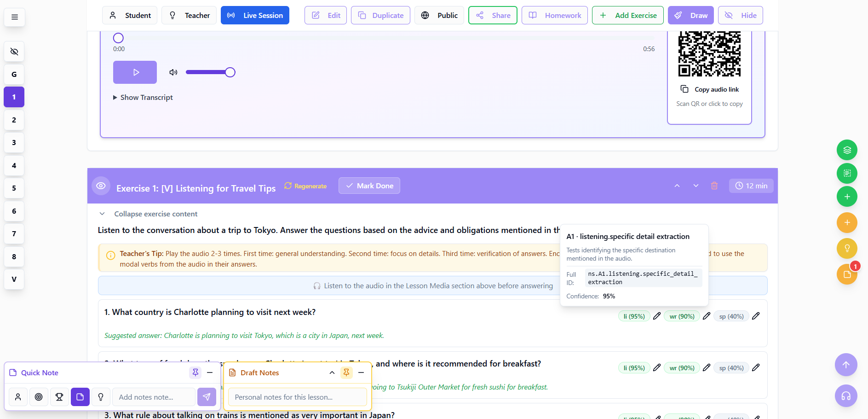
Task: Mute the audio with the speaker icon
Action: point(173,72)
